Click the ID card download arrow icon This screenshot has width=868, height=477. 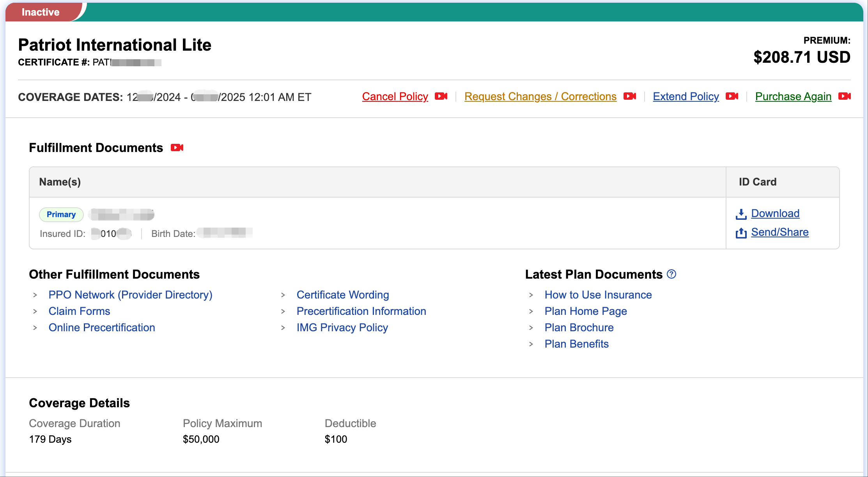[741, 214]
